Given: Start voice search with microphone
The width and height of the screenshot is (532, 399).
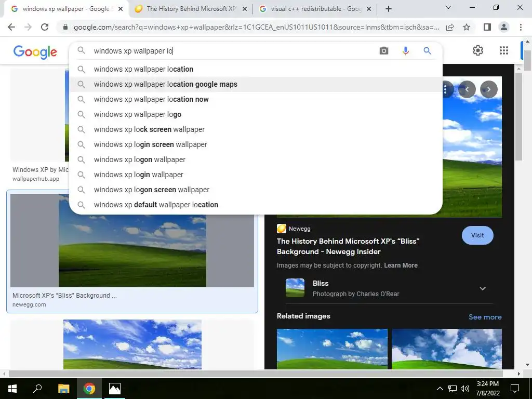Looking at the screenshot, I should point(405,51).
